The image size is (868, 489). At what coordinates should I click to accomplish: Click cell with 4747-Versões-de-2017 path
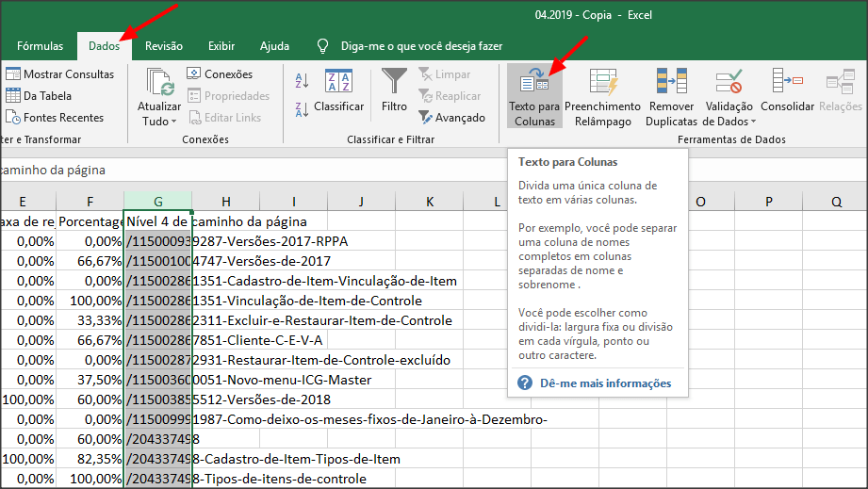(157, 261)
